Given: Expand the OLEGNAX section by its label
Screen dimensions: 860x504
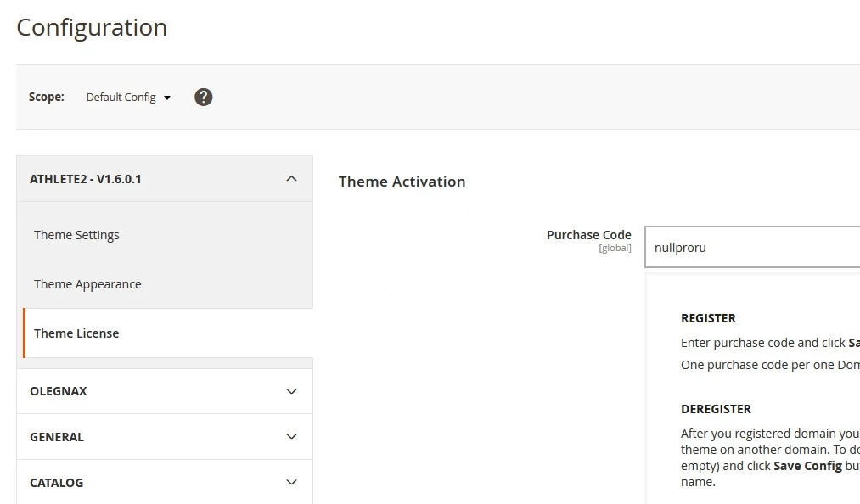Looking at the screenshot, I should pyautogui.click(x=59, y=391).
